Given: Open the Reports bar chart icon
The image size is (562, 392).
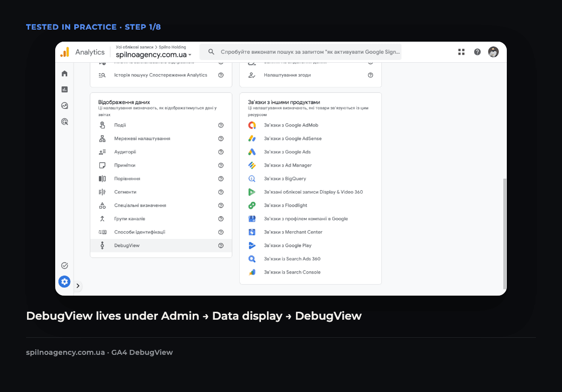Looking at the screenshot, I should click(65, 89).
